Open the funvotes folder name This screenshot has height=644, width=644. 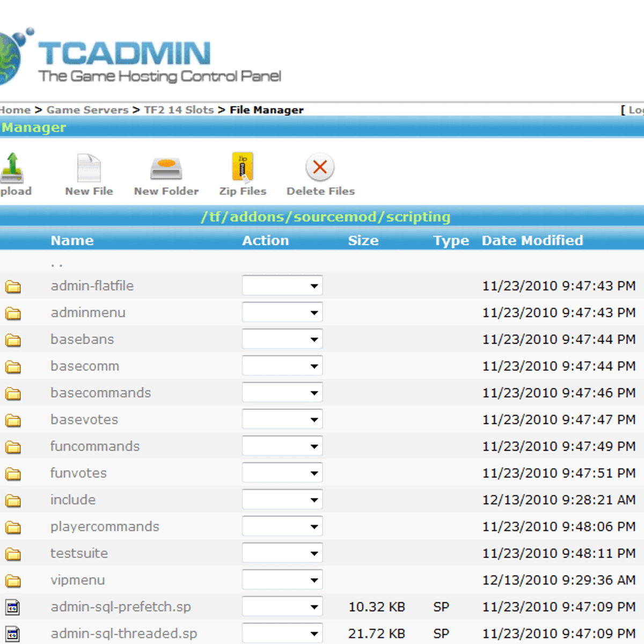click(78, 473)
